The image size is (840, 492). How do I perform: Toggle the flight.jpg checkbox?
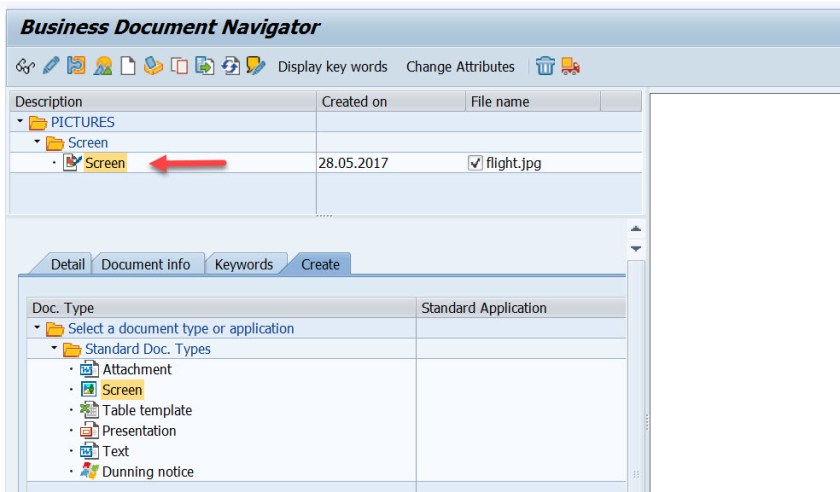coord(475,163)
